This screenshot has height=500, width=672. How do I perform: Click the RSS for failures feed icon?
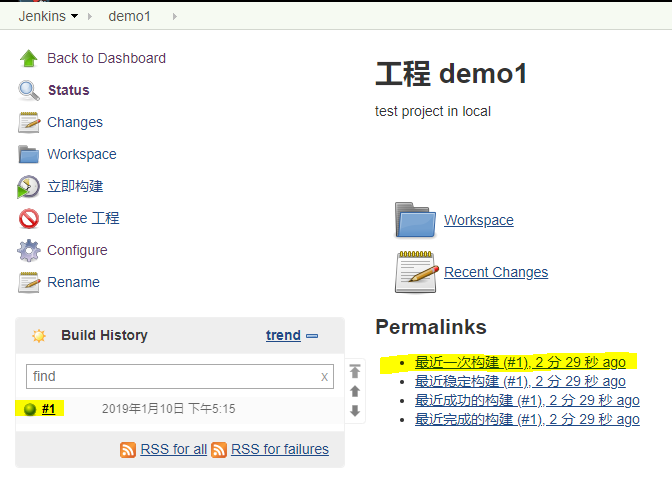(219, 450)
